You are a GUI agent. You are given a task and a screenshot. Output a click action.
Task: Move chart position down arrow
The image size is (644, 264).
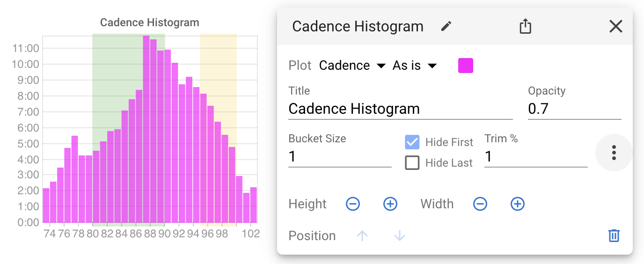coord(399,236)
